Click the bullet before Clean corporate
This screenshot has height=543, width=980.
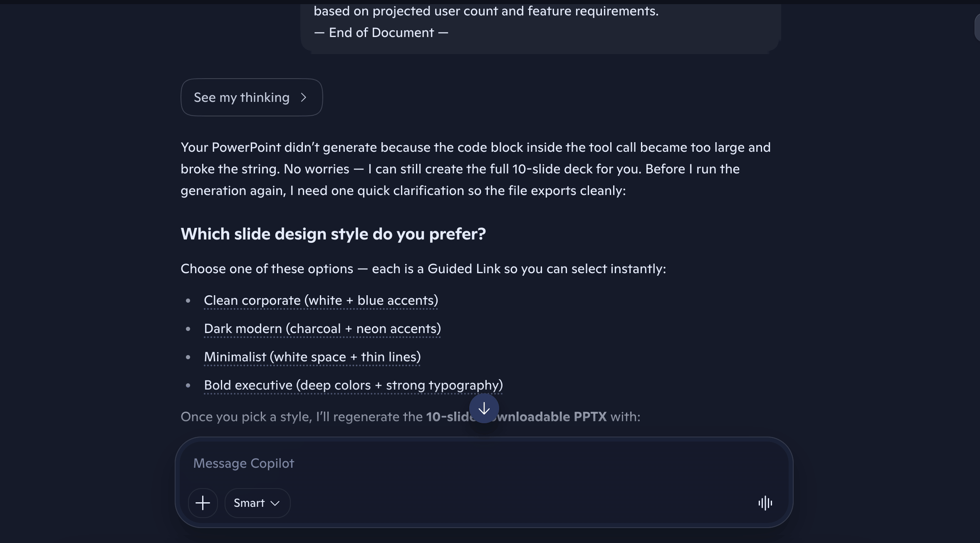[x=188, y=301]
